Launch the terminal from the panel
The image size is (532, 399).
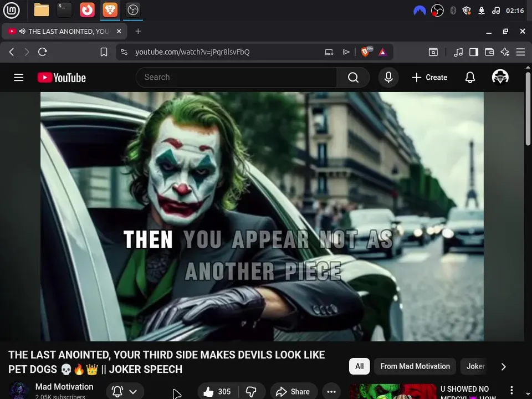[x=64, y=10]
